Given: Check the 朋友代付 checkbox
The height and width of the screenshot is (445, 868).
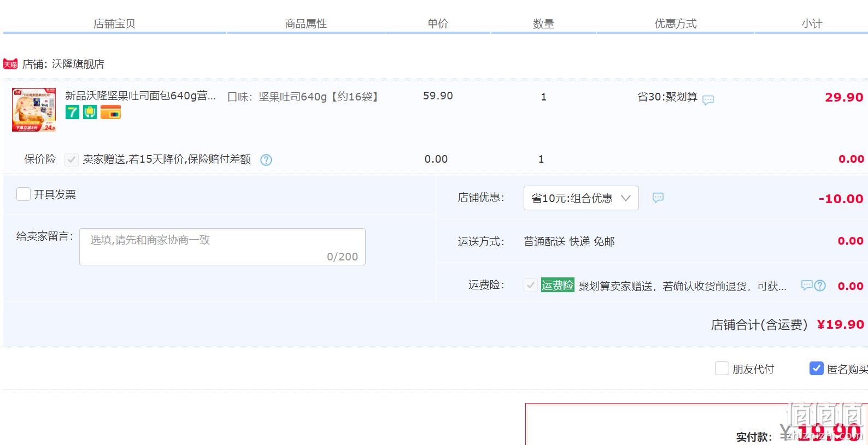Looking at the screenshot, I should (722, 369).
